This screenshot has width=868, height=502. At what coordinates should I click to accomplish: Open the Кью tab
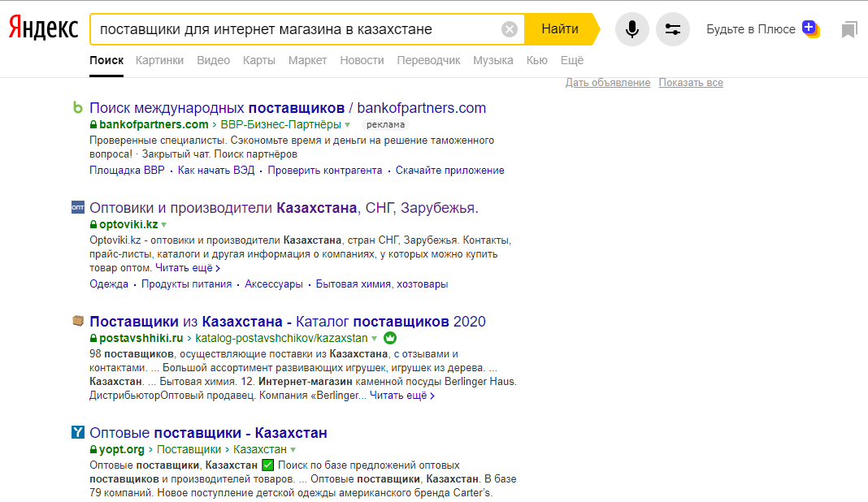coord(536,60)
